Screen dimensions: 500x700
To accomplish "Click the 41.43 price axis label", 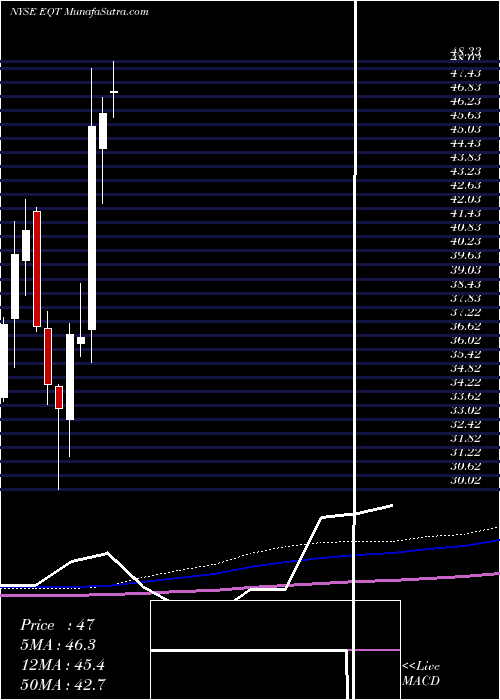I will pyautogui.click(x=464, y=213).
